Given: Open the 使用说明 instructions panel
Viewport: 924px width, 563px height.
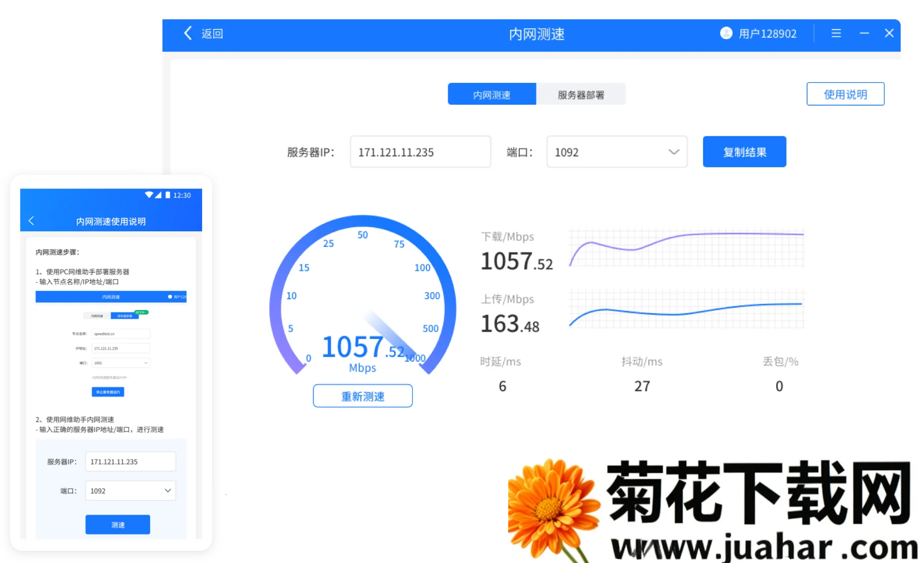Looking at the screenshot, I should point(845,93).
